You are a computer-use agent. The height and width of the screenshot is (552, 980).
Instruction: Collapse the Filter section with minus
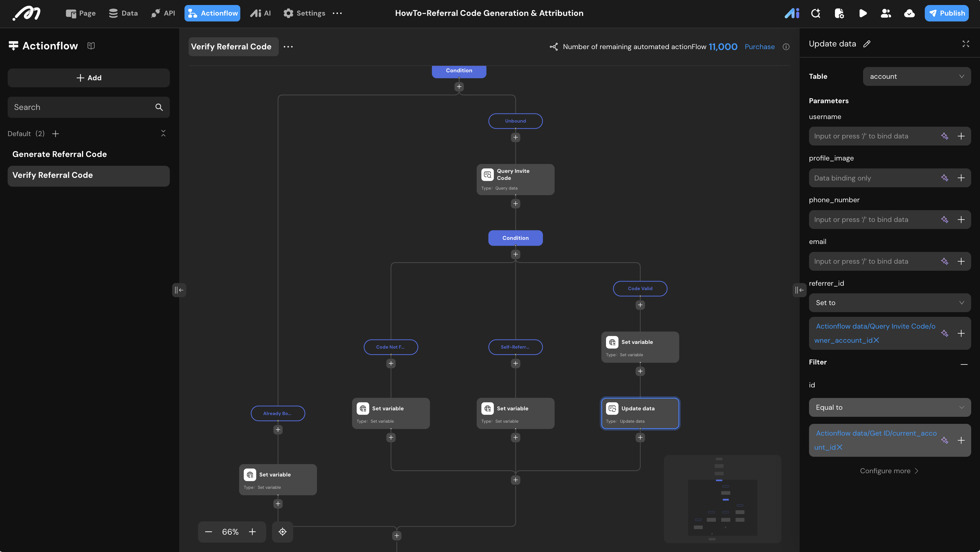(x=964, y=364)
